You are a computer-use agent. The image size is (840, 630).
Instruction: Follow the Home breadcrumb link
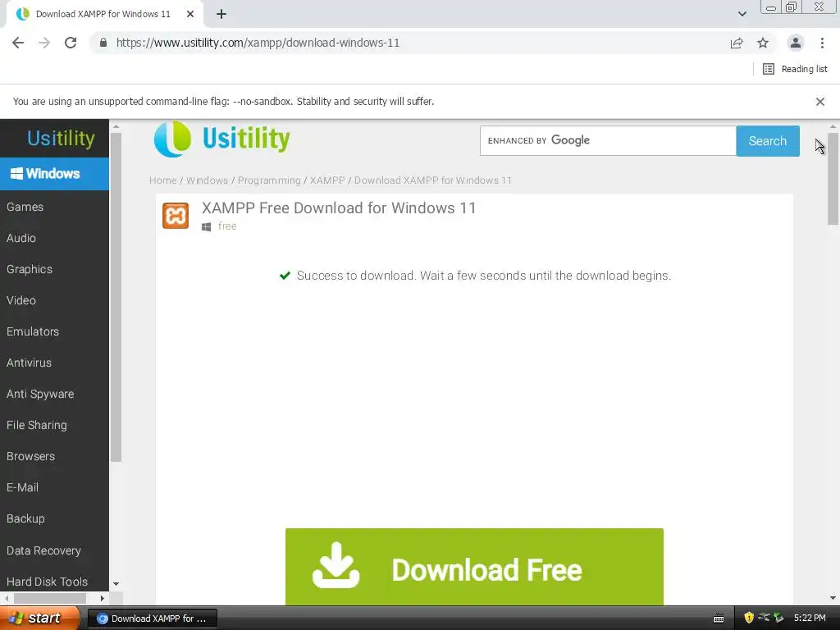[163, 180]
